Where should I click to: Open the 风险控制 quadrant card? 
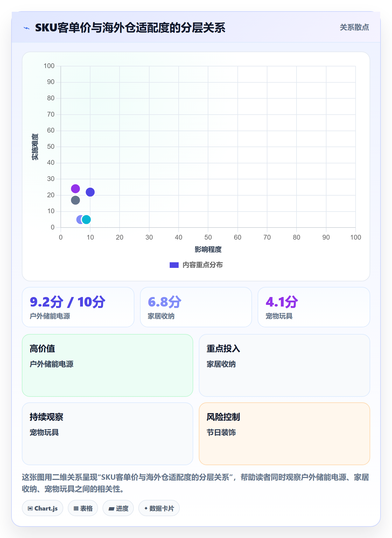284,434
